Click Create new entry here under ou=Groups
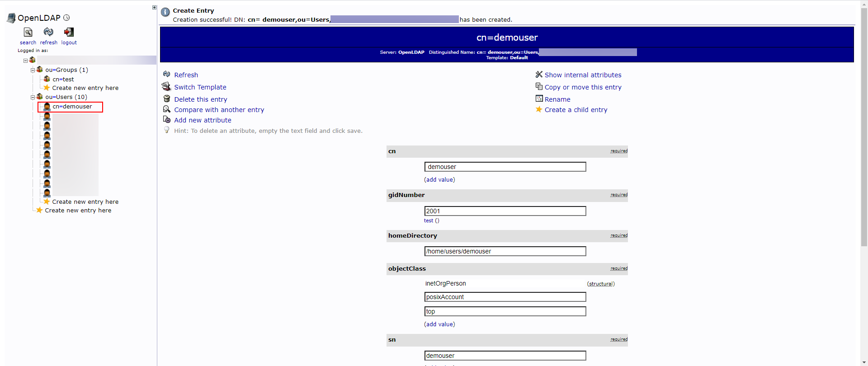This screenshot has width=868, height=366. click(85, 88)
